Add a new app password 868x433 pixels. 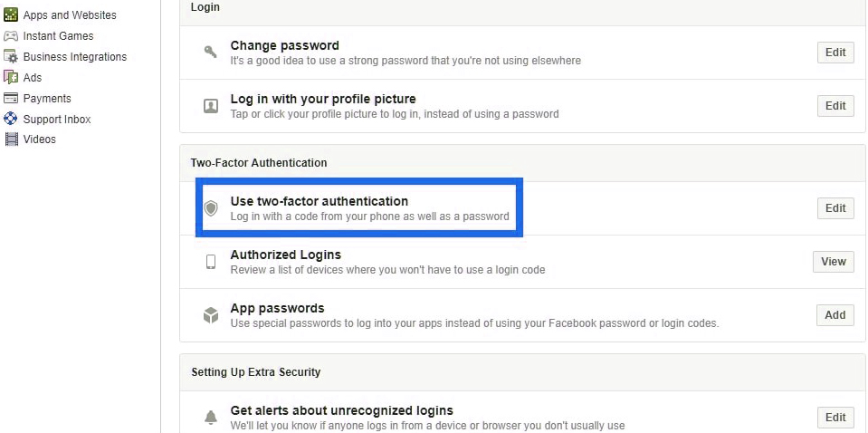point(835,315)
